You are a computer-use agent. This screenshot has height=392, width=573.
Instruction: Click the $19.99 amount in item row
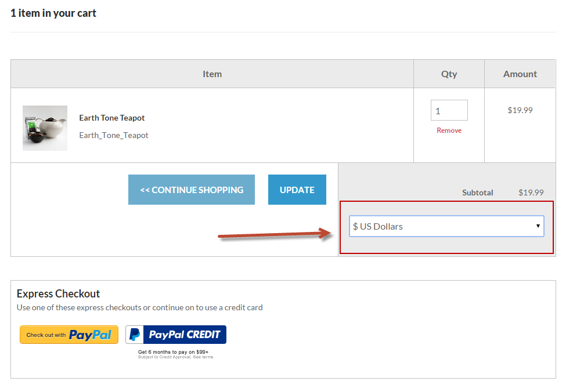(x=520, y=110)
